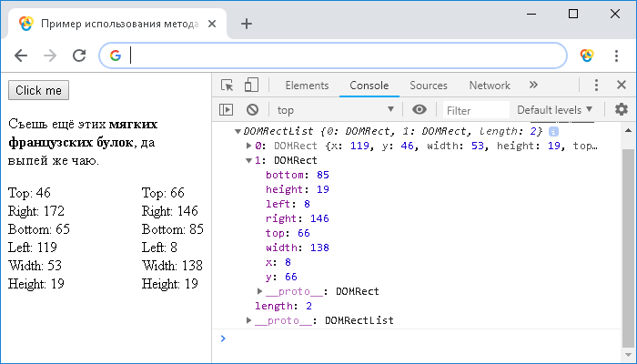Click the info icon beside DOMRectList
This screenshot has width=637, height=364.
coord(553,131)
